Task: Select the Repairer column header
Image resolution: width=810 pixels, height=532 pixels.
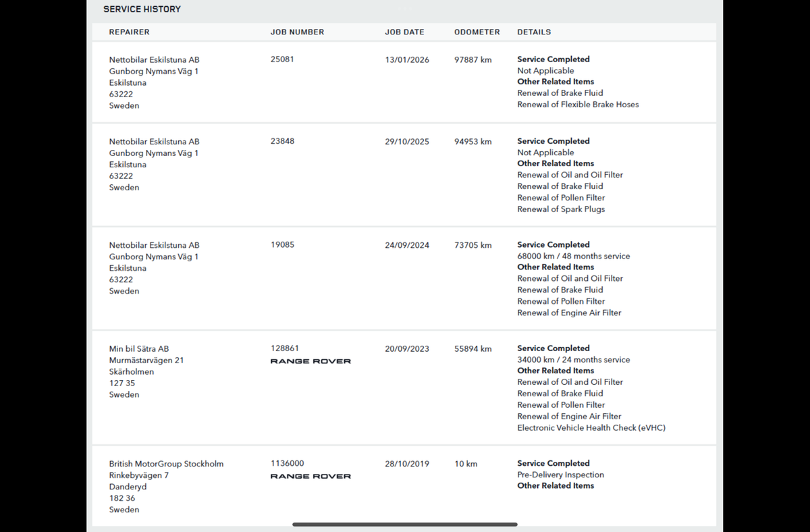Action: (x=130, y=32)
